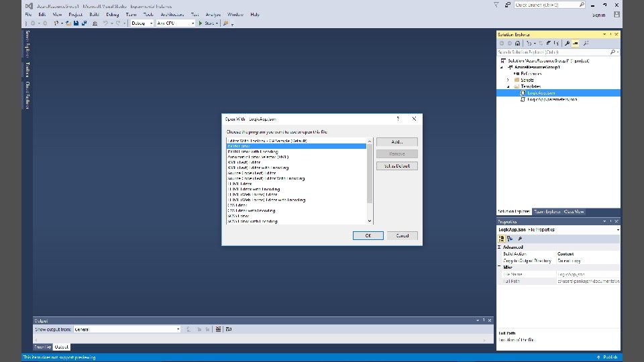Click LogicApp.json file icon in Solution Explorer
The image size is (644, 362).
click(x=523, y=93)
